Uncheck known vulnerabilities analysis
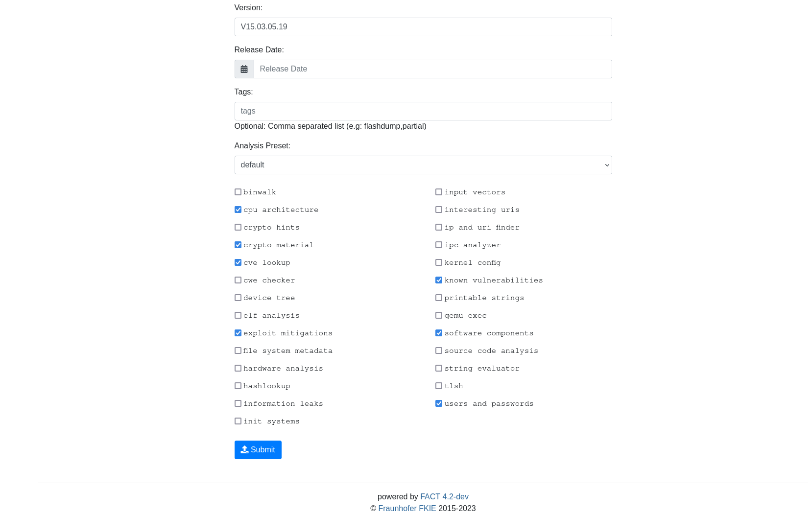The width and height of the screenshot is (812, 515). click(x=439, y=281)
